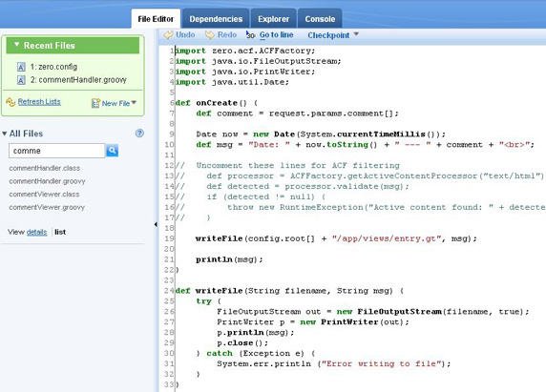Collapse the All Files section
546x392 pixels.
click(5, 134)
